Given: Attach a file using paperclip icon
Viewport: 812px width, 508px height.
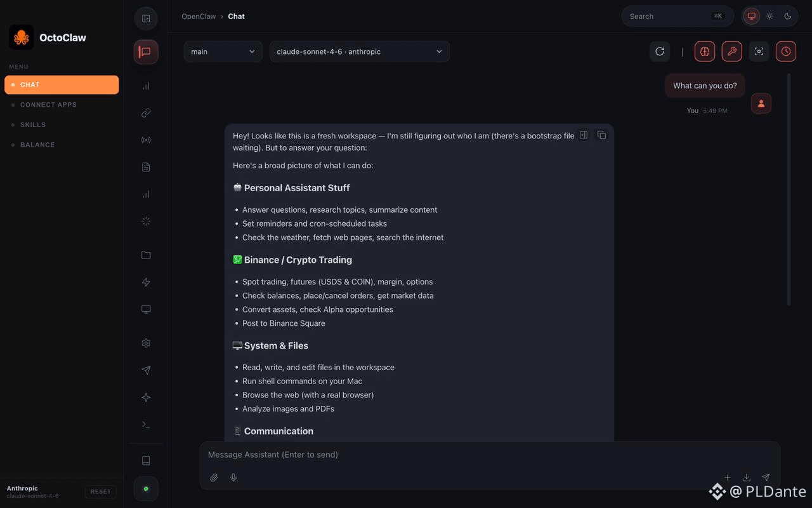Looking at the screenshot, I should (x=214, y=478).
